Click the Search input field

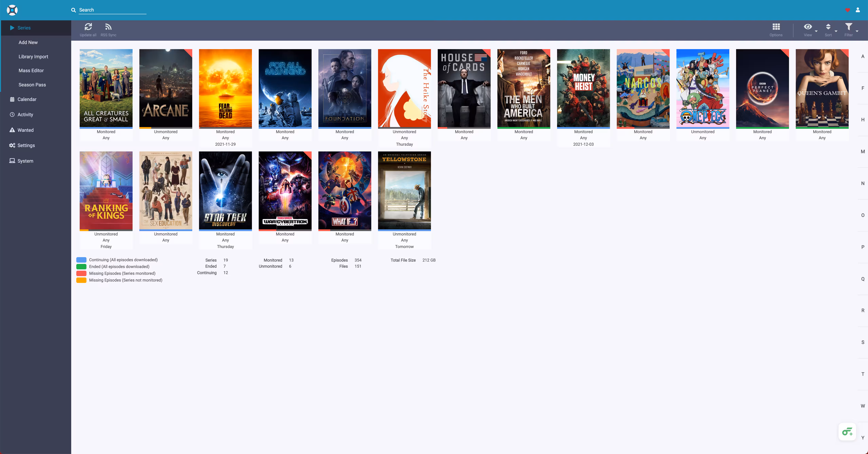[x=112, y=10]
